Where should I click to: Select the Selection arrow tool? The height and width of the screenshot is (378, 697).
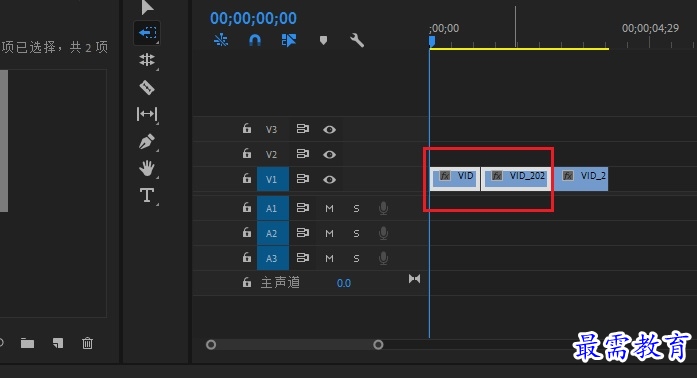147,8
